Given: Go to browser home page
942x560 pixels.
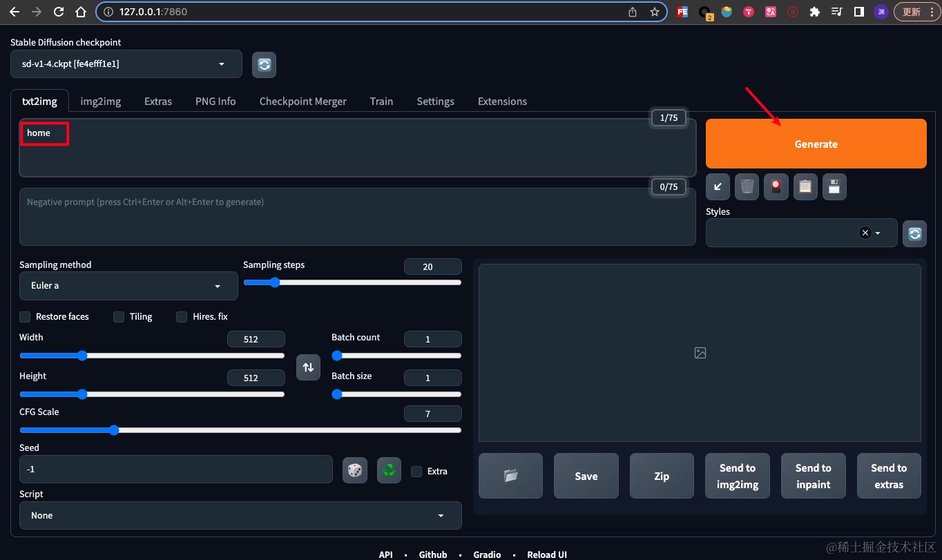Looking at the screenshot, I should pos(81,12).
